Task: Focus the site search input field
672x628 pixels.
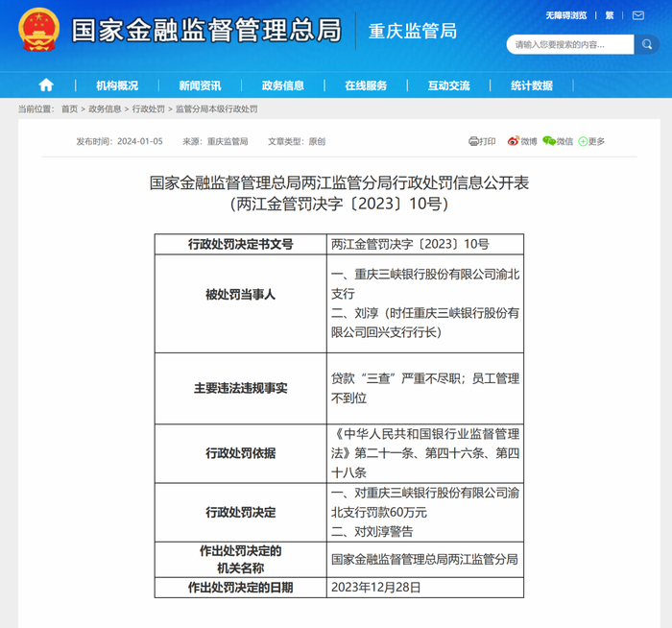Action: tap(570, 44)
